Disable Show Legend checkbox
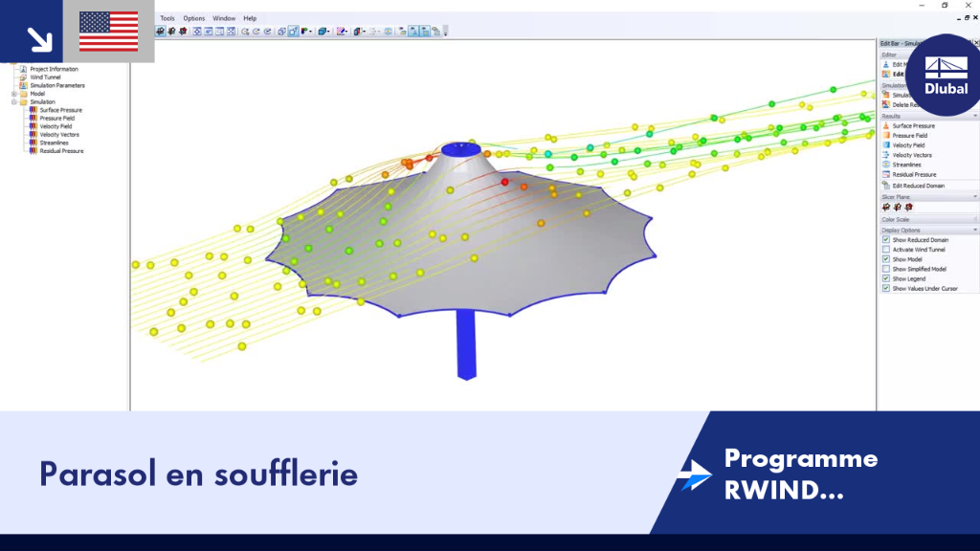This screenshot has height=551, width=980. pos(885,278)
